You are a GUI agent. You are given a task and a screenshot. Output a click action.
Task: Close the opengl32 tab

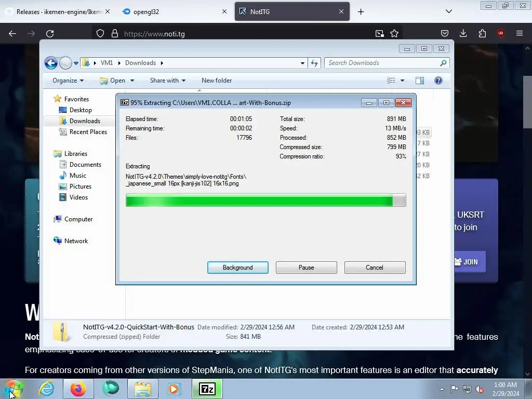tap(224, 11)
